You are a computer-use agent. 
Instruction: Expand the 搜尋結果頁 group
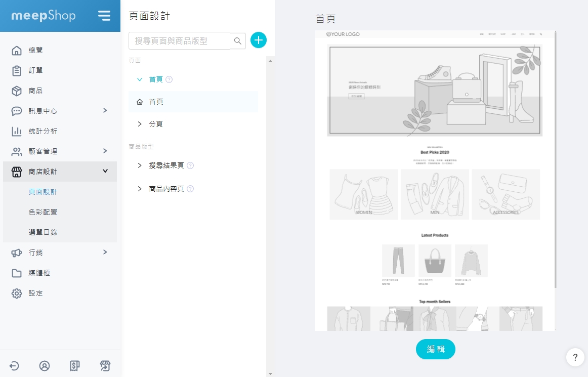coord(140,165)
